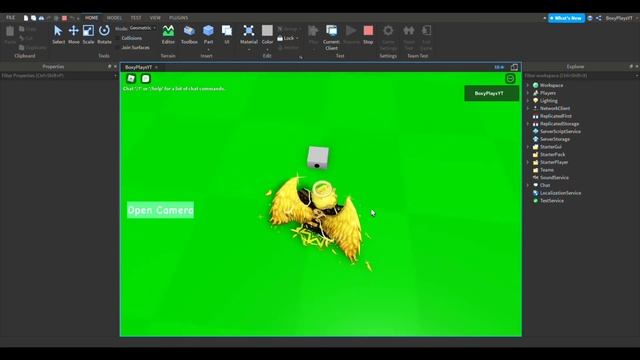Expand the Players node

tap(528, 93)
